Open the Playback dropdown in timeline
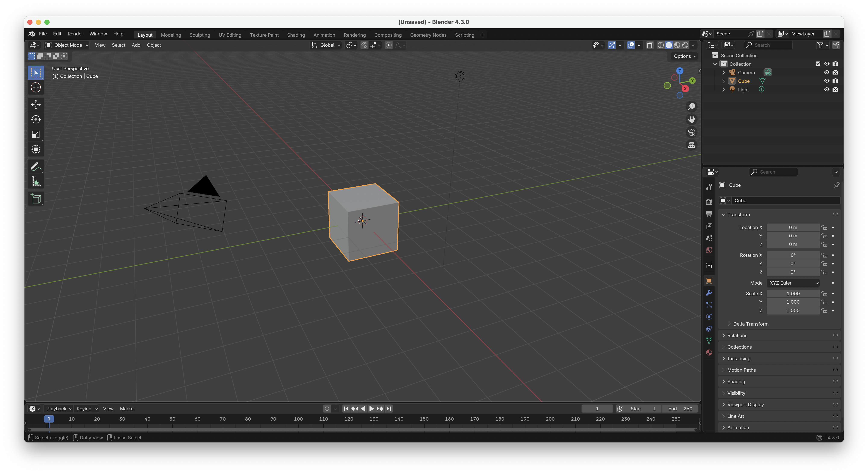 point(59,409)
